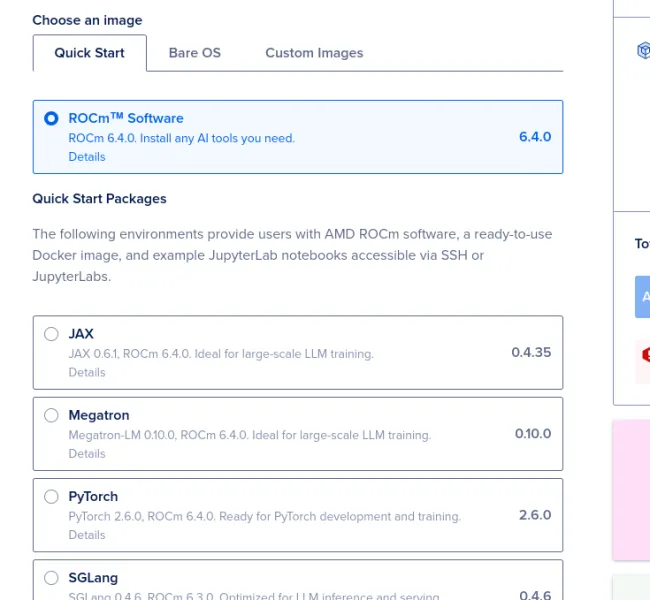Screen dimensions: 650x600
Task: Click the hexagon cube icon in right panel
Action: tap(643, 51)
